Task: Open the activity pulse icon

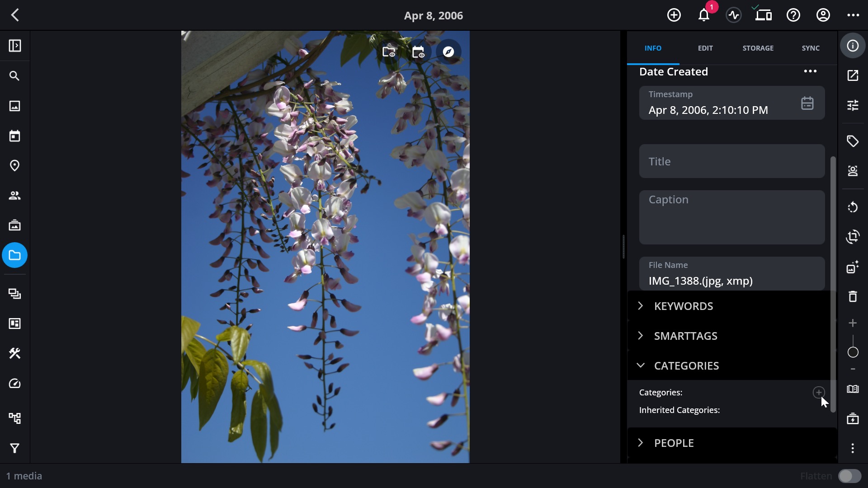Action: 734,15
